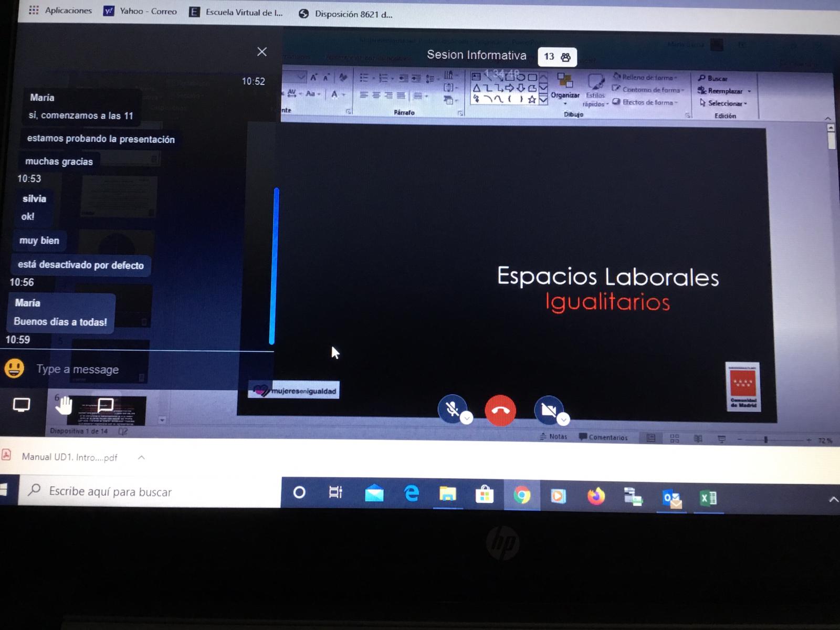Unmute the microphone in the meeting

click(x=452, y=409)
